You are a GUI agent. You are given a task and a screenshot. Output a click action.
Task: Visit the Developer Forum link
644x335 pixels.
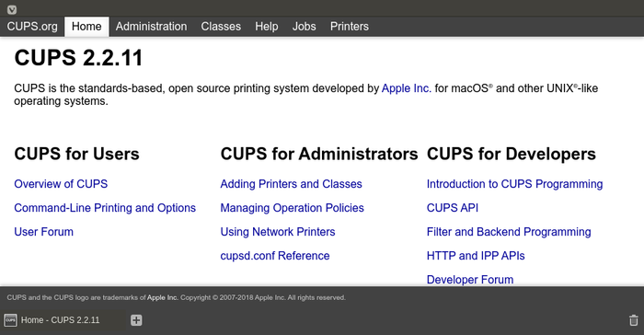pyautogui.click(x=470, y=280)
